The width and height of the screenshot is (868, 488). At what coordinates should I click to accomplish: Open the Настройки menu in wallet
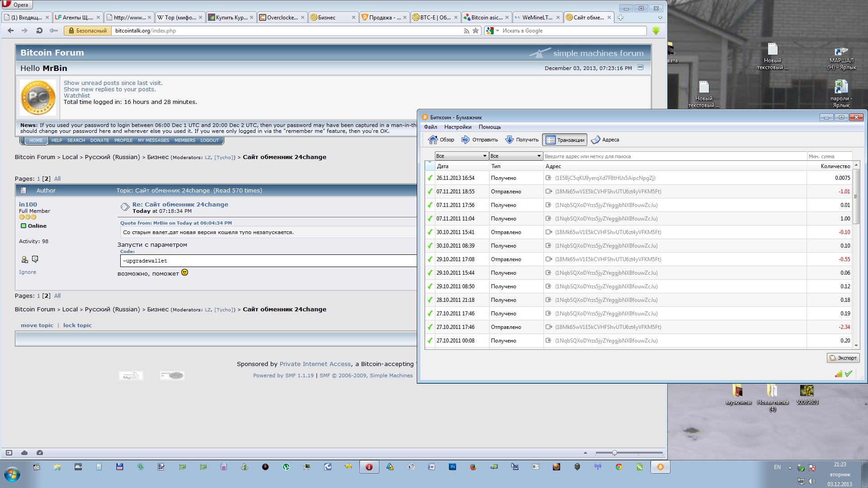tap(458, 127)
